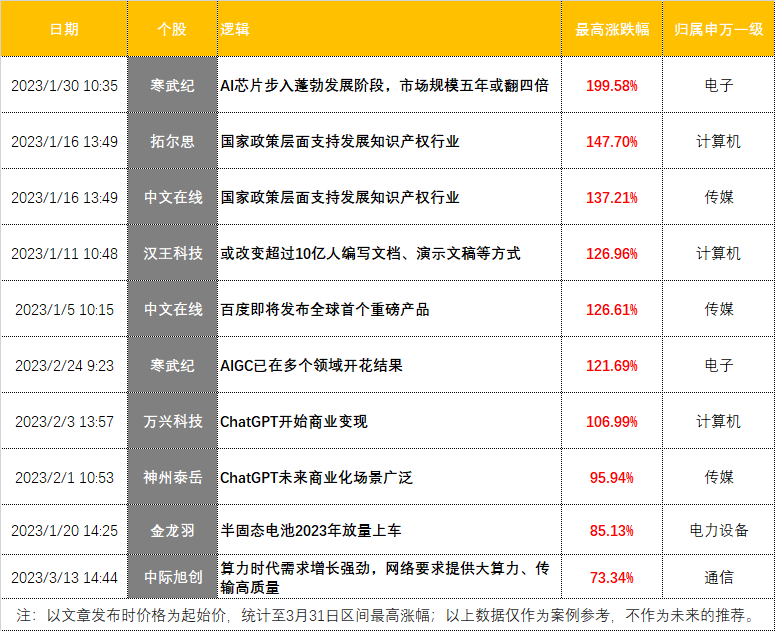Click the 126.61% value

click(612, 310)
